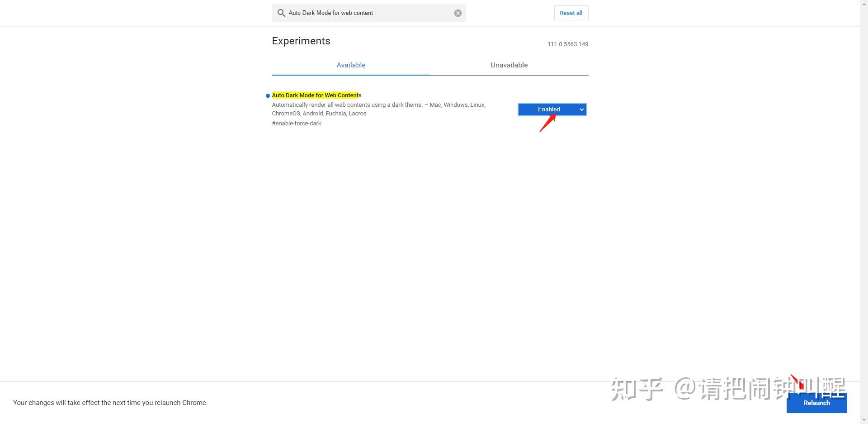Click the Experiments heading
The width and height of the screenshot is (868, 424).
coord(301,41)
